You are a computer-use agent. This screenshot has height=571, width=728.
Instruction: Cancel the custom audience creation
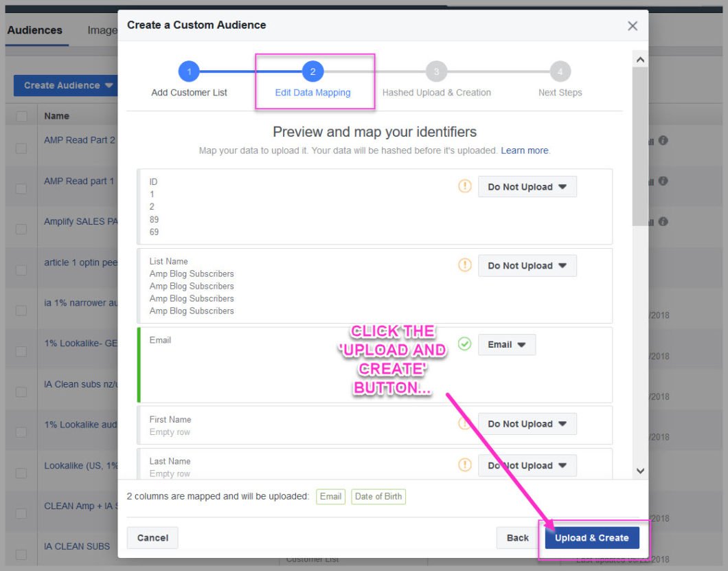[152, 537]
